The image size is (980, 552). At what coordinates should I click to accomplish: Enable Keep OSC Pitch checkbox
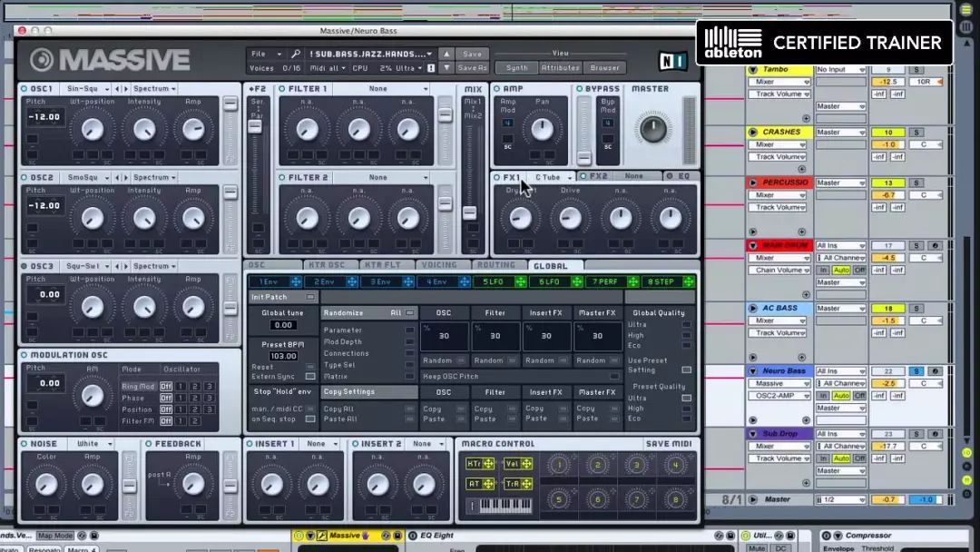[614, 376]
